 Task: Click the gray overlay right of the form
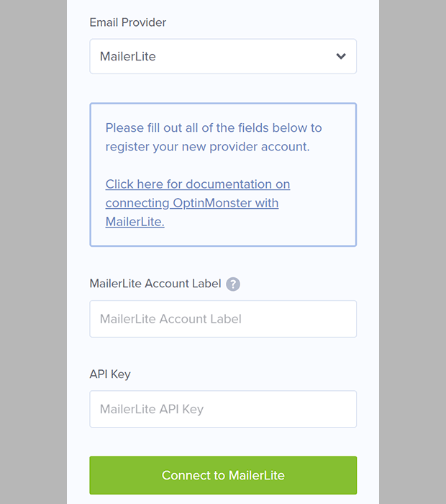[413, 252]
